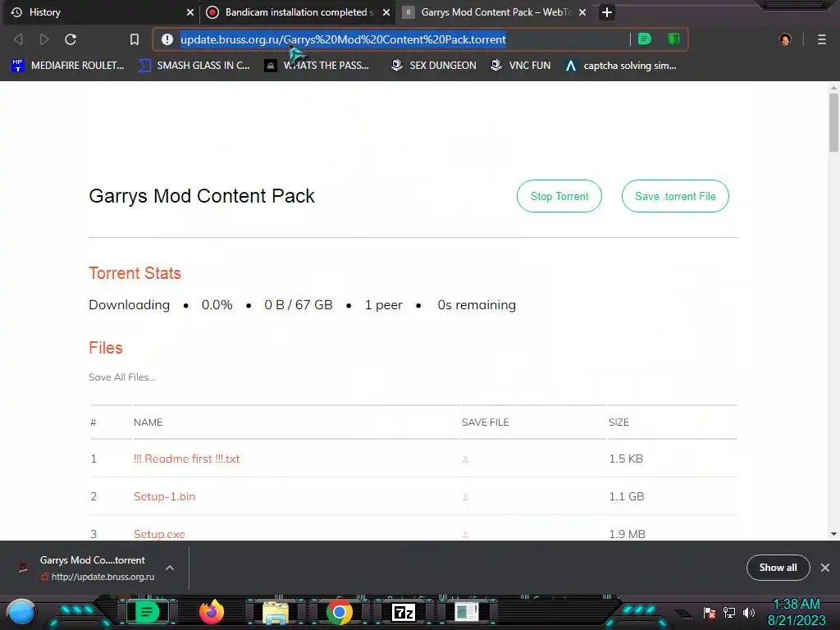Launch Firefox from the taskbar
Viewport: 840px width, 630px height.
point(211,612)
